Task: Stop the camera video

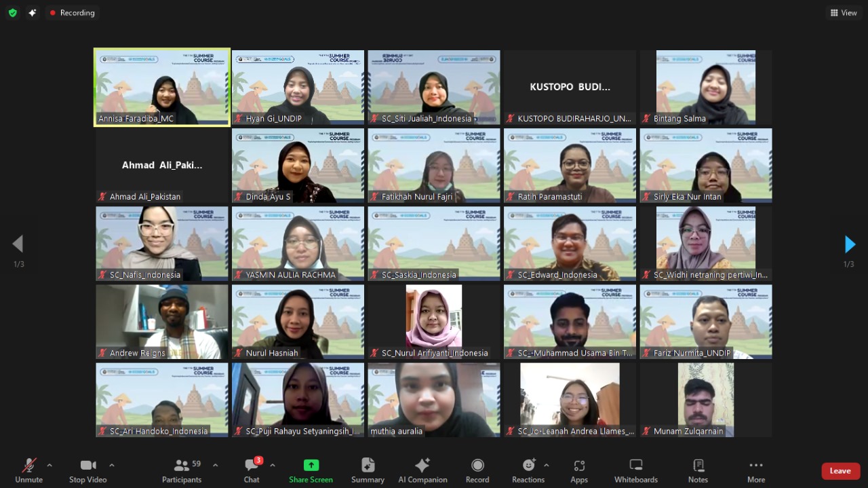Action: tap(87, 470)
